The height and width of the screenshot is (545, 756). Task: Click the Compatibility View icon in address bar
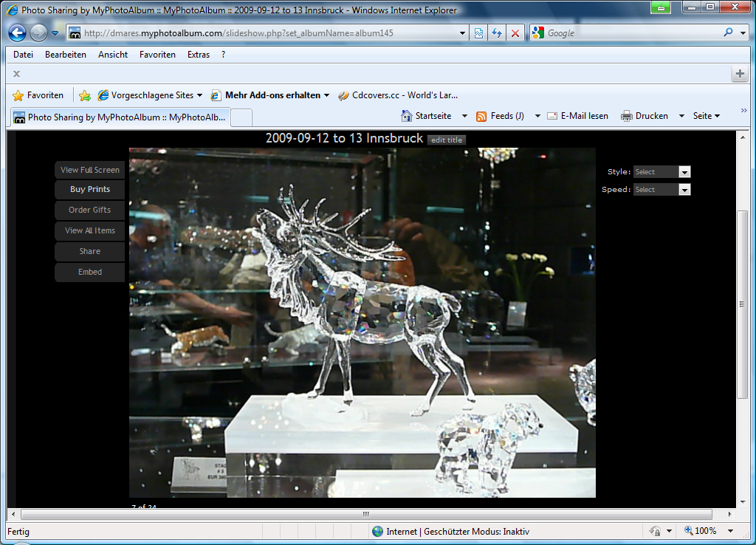coord(479,33)
